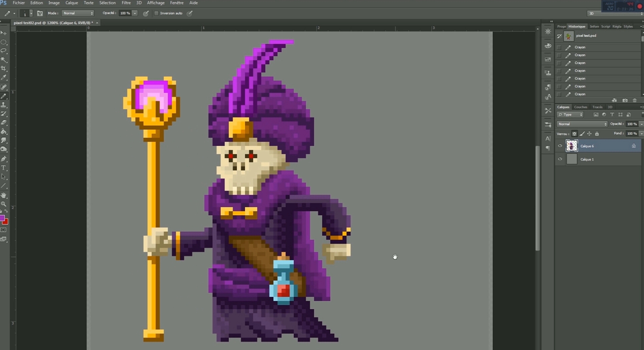Image resolution: width=644 pixels, height=350 pixels.
Task: Select the Zoom tool
Action: (4, 204)
